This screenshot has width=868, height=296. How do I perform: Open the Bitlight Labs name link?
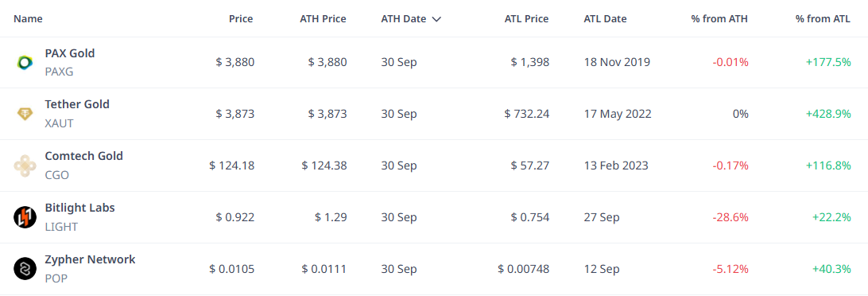pos(79,208)
